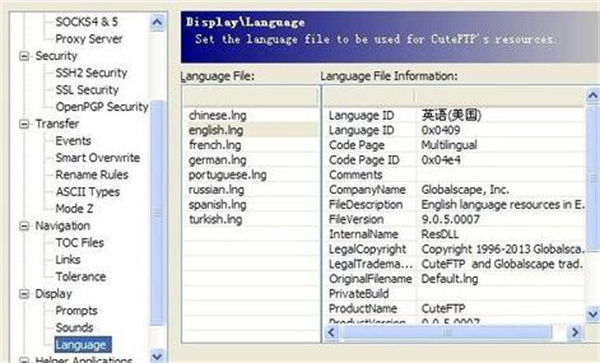600x363 pixels.
Task: Click info panel scrollbar up arrow
Action: (593, 95)
